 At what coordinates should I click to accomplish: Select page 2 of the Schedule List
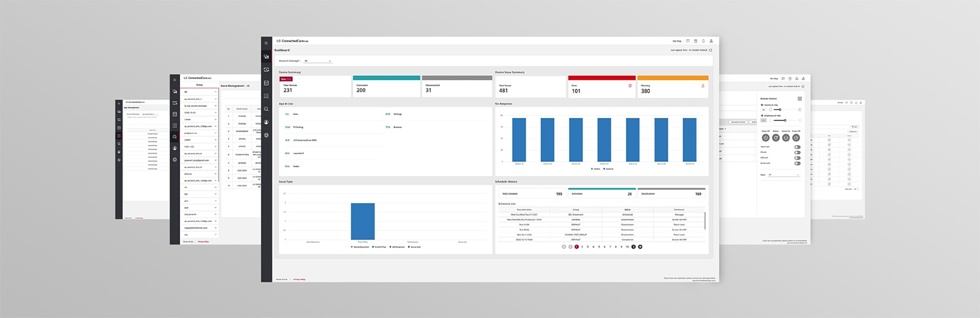pos(582,246)
